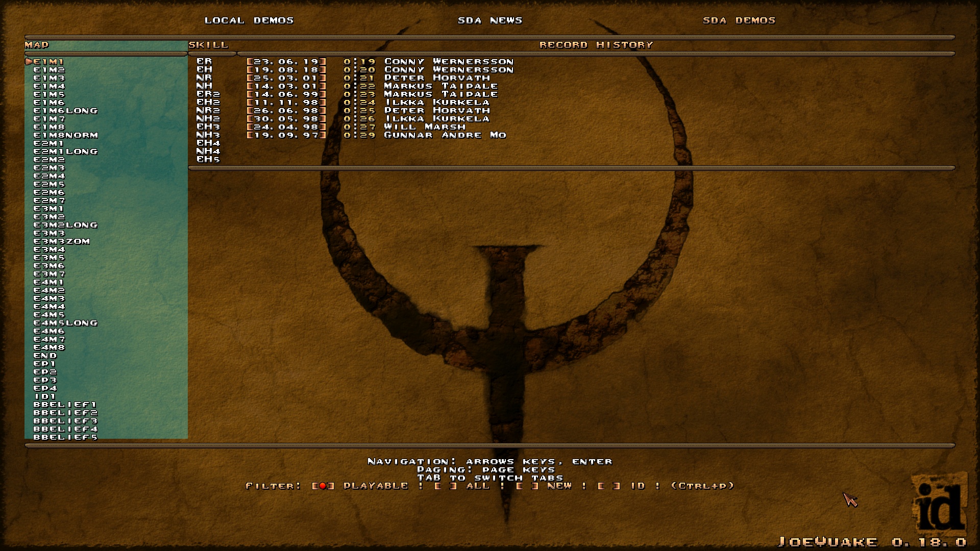
Task: Choose the BBELIEF4 map entry
Action: 65,429
